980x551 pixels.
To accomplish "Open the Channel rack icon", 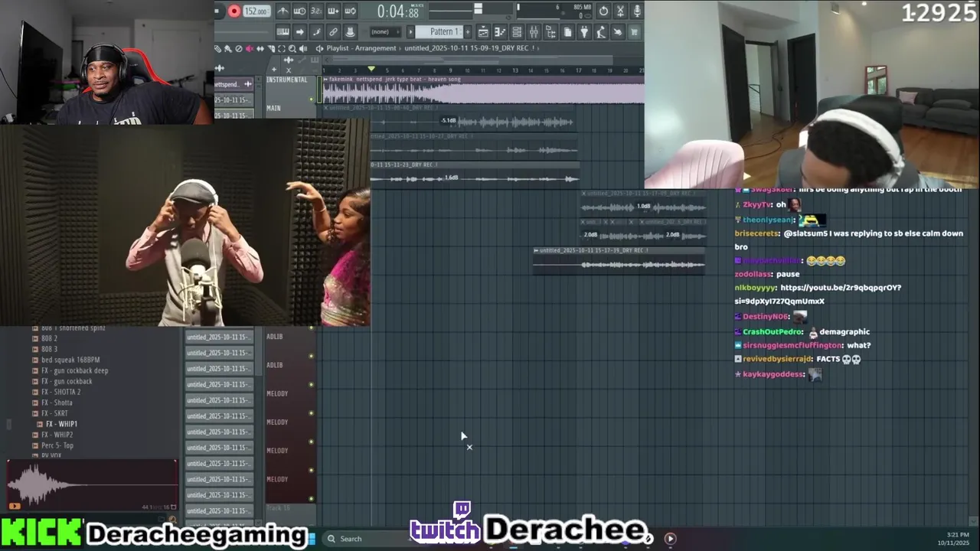I will 517,32.
